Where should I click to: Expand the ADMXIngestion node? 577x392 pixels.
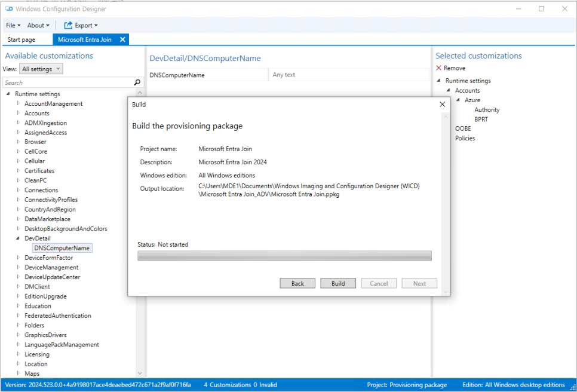[x=19, y=122]
